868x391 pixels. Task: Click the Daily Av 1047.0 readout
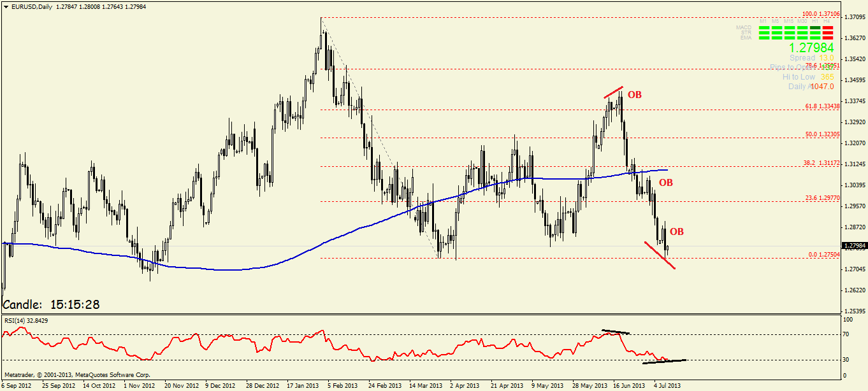pyautogui.click(x=811, y=86)
